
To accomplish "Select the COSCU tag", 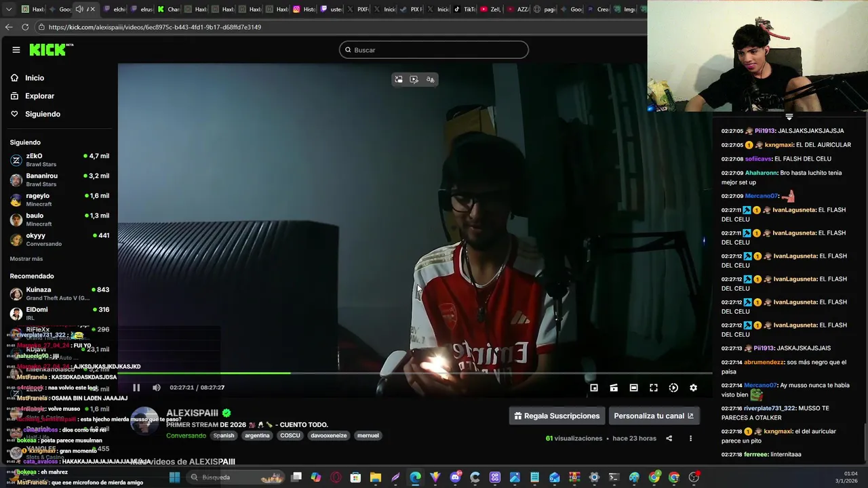I will point(290,436).
